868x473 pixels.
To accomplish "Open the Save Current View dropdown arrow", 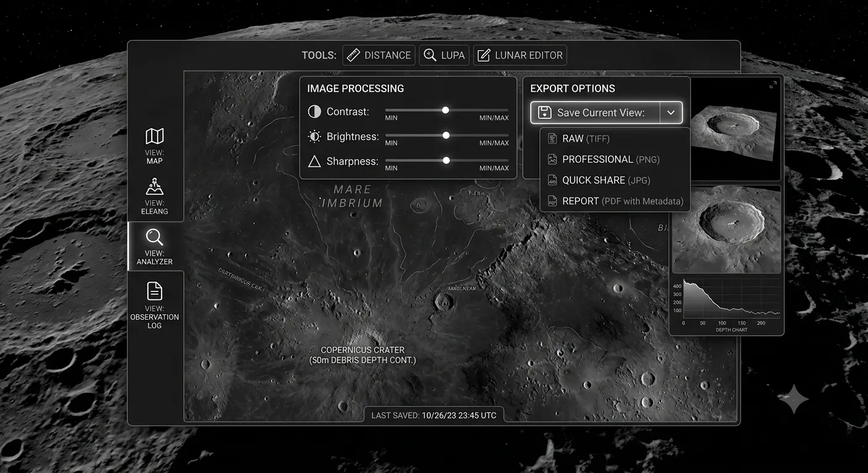I will (x=671, y=113).
